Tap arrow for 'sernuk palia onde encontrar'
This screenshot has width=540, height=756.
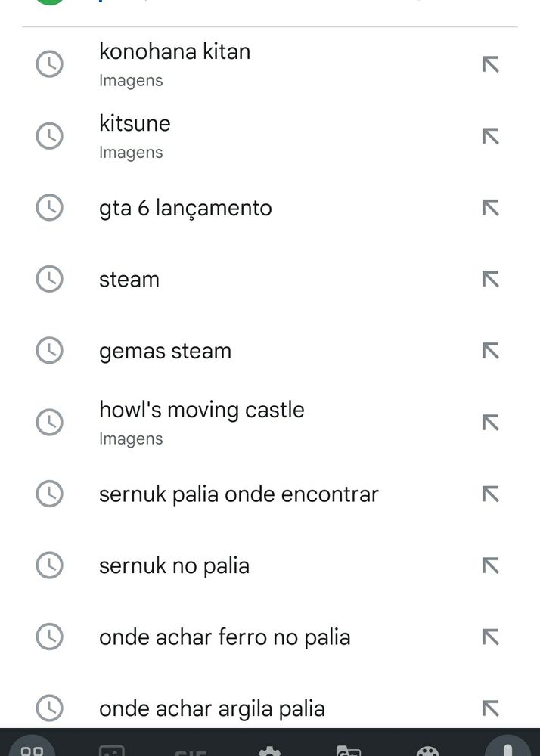[x=490, y=494]
